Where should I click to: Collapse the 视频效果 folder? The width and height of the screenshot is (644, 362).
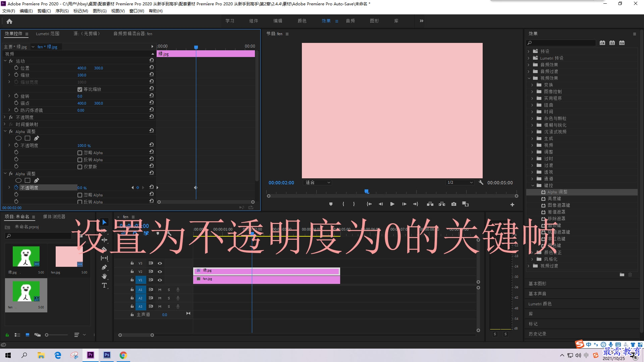pos(529,78)
